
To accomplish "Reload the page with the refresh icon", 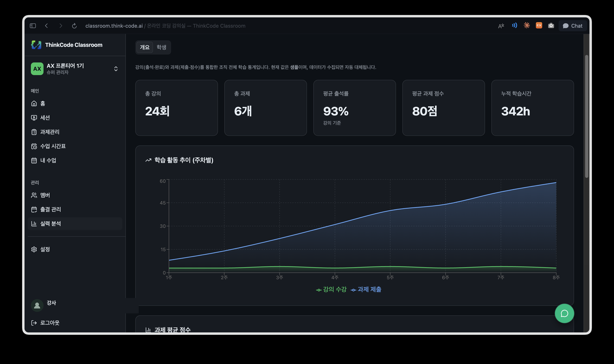I will coord(74,26).
